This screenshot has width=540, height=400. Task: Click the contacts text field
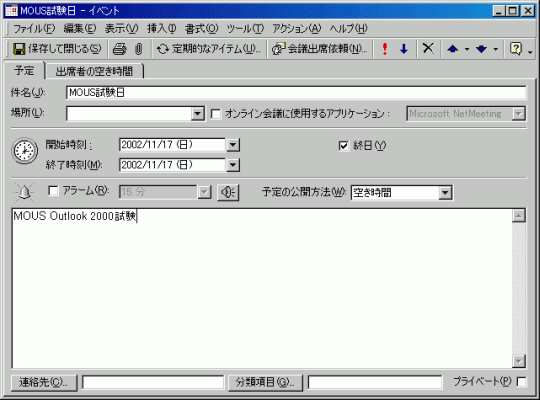(153, 382)
